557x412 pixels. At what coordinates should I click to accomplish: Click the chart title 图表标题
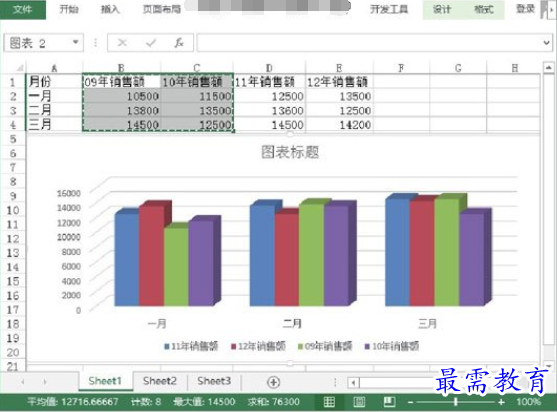(x=290, y=152)
